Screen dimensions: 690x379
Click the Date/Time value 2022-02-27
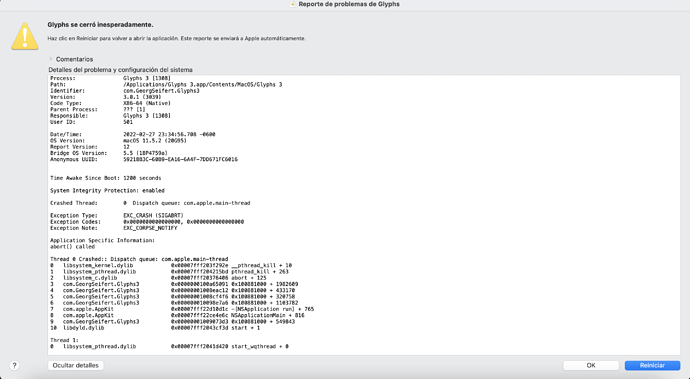(169, 134)
